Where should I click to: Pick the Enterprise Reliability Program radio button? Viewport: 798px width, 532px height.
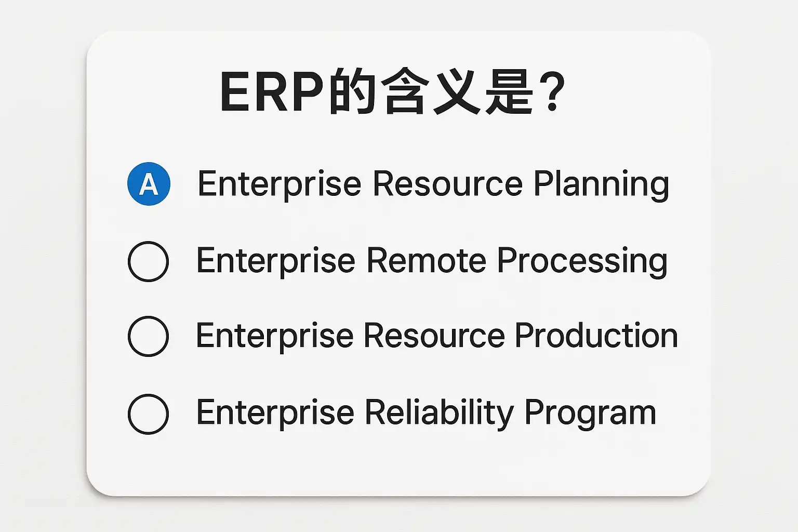point(148,414)
